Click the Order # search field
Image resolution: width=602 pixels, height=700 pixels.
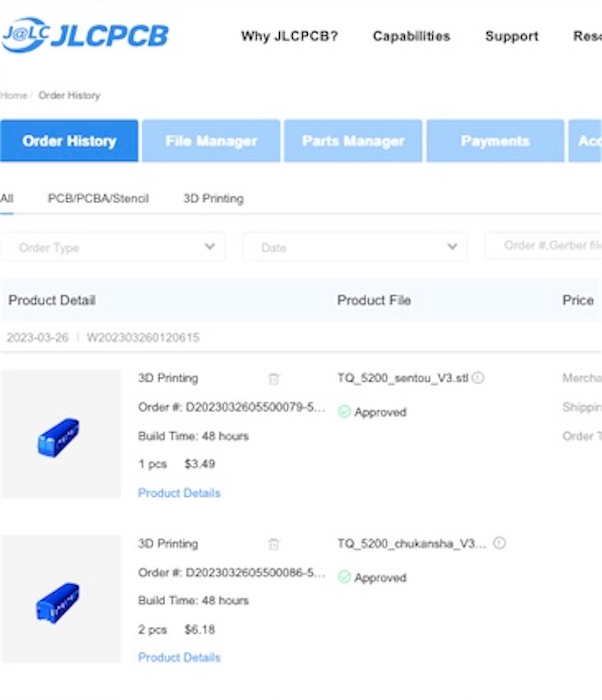[543, 245]
